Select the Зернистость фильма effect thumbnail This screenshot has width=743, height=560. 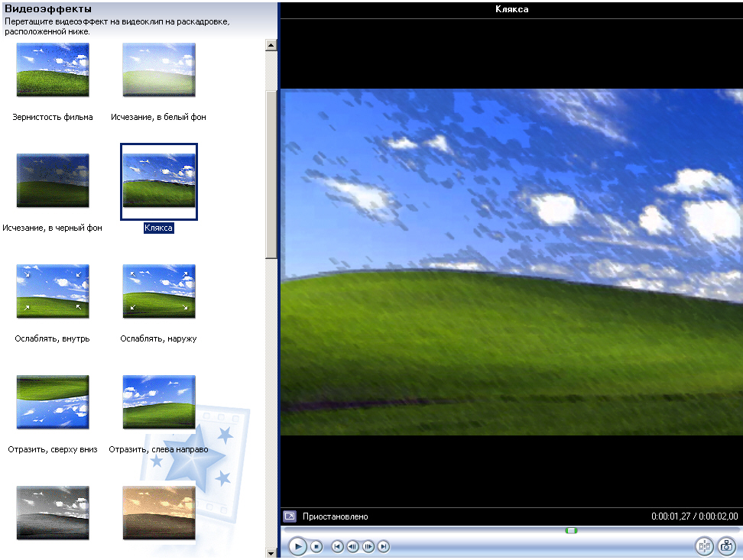tap(53, 70)
